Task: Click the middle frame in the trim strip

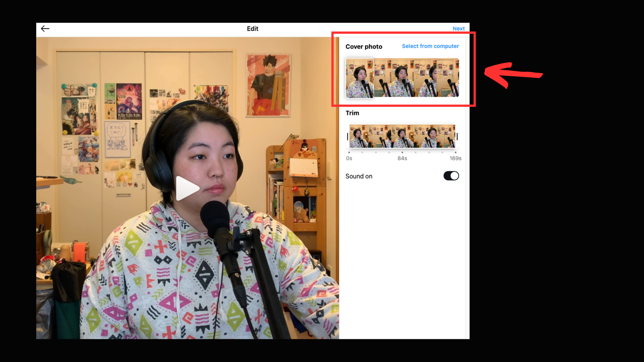Action: (402, 136)
